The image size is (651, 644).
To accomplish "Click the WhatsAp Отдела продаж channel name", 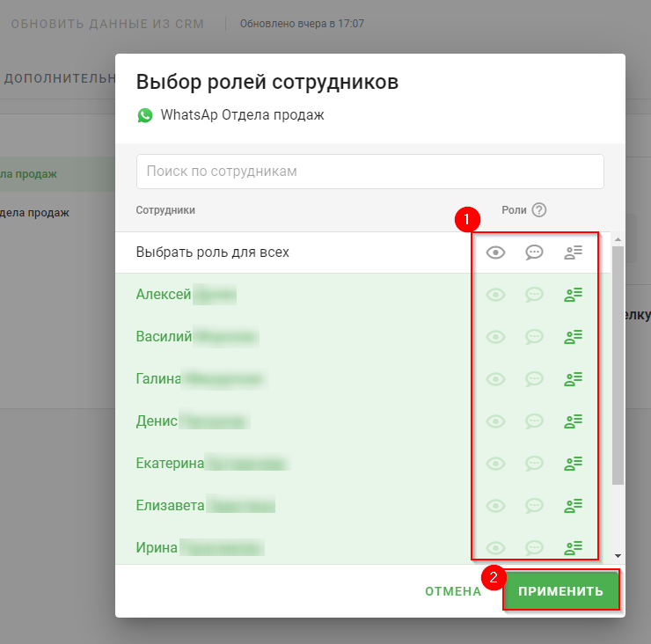I will point(243,115).
